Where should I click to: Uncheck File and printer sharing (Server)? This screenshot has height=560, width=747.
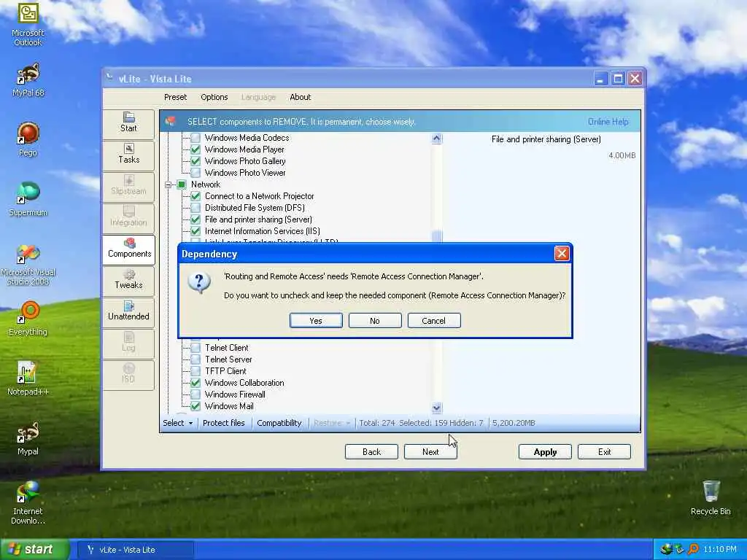pos(196,219)
